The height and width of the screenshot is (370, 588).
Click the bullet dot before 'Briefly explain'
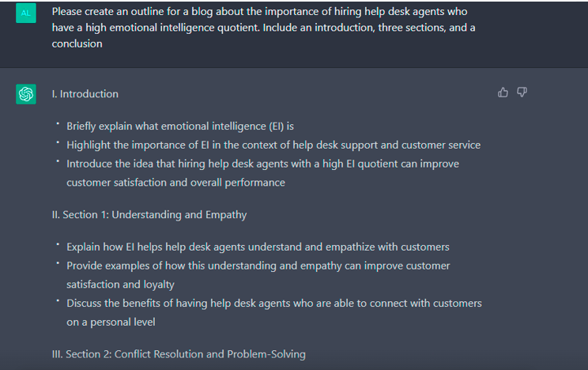58,123
